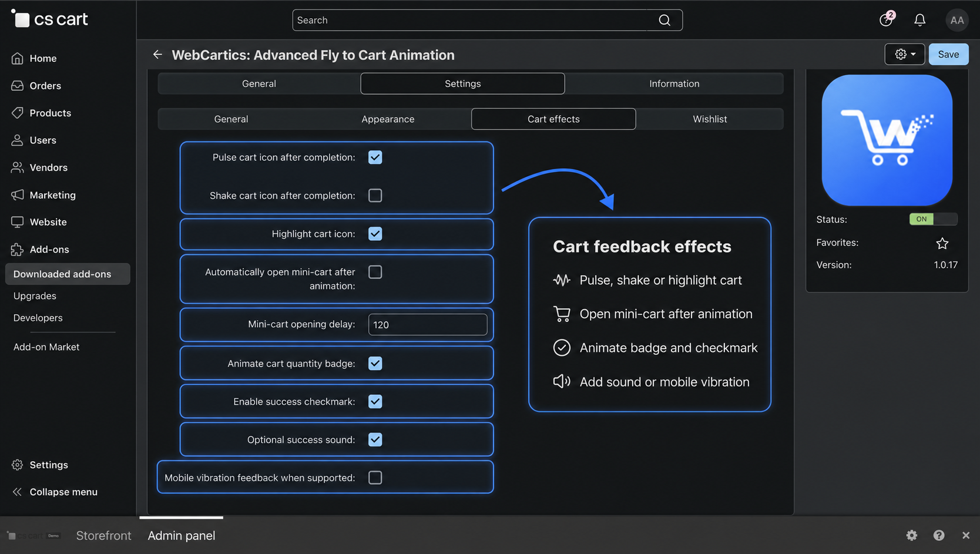Viewport: 980px width, 554px height.
Task: Save the add-on settings
Action: click(x=948, y=54)
